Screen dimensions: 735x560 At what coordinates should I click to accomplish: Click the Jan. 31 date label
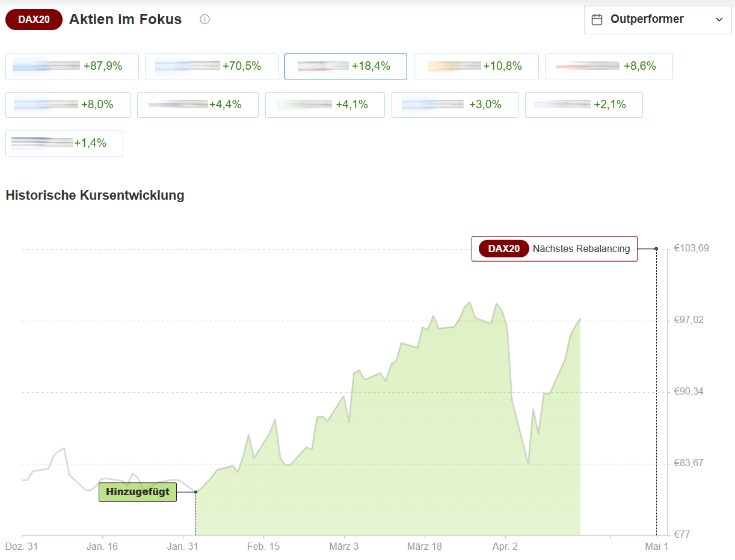pos(183,547)
